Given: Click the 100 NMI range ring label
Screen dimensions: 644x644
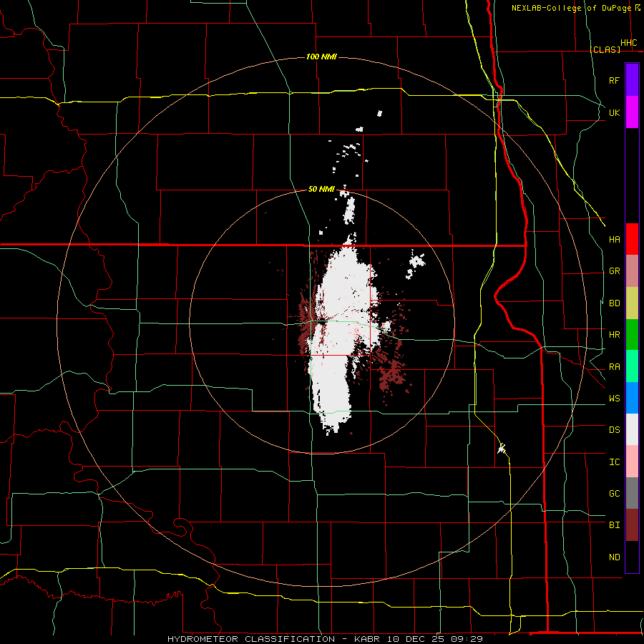Looking at the screenshot, I should coord(321,57).
